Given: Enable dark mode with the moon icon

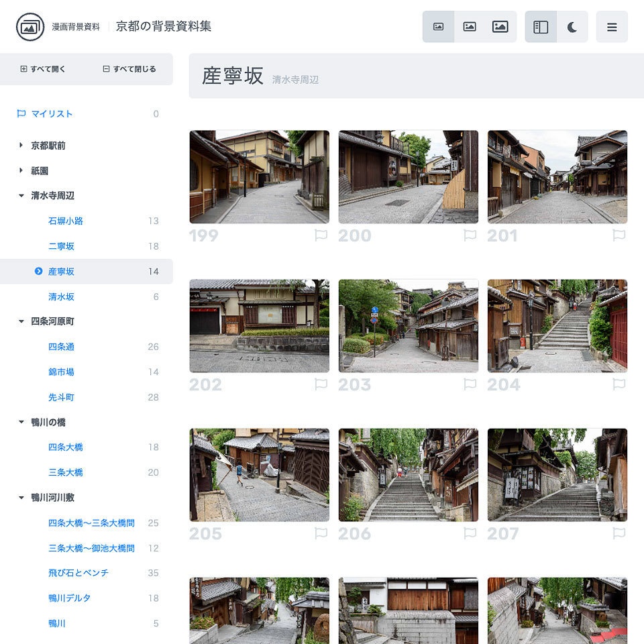Looking at the screenshot, I should point(572,26).
